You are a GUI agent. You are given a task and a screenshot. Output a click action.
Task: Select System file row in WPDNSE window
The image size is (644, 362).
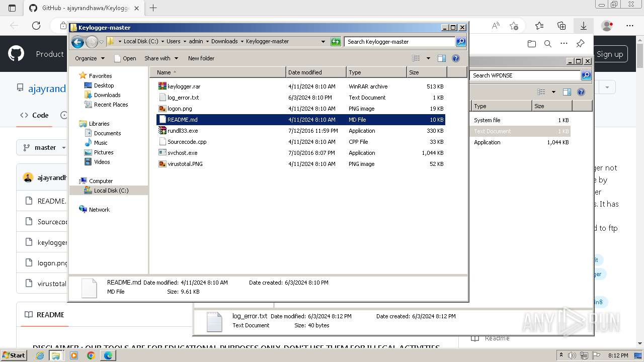point(521,120)
